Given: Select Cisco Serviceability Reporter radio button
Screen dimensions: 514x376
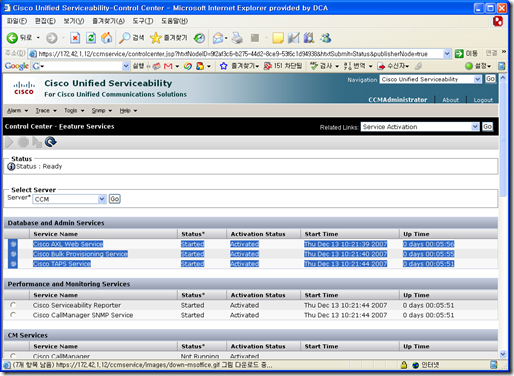Looking at the screenshot, I should coord(13,305).
